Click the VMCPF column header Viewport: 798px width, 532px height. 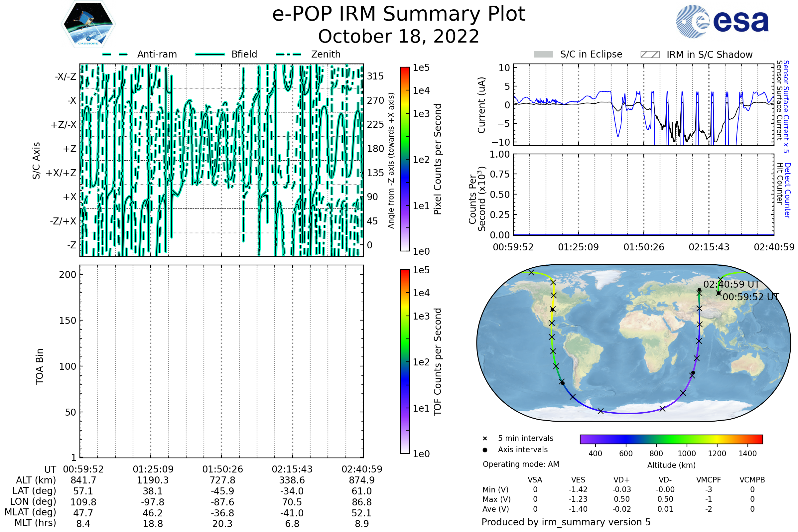709,480
